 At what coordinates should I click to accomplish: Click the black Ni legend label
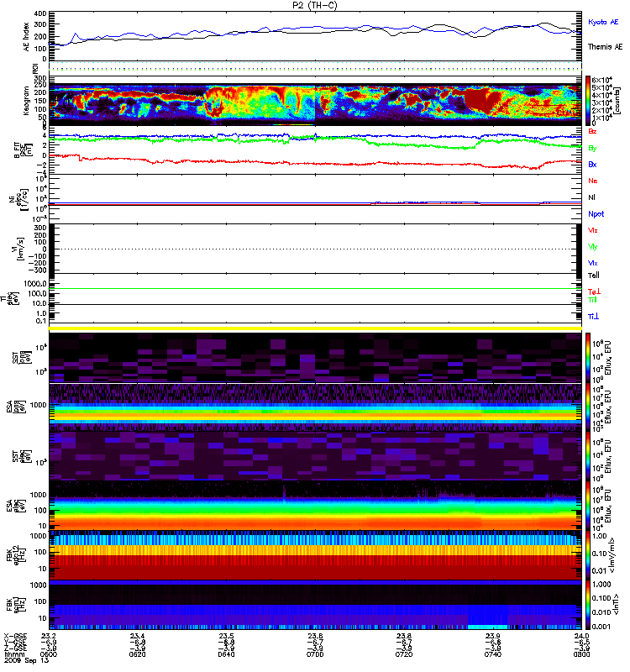click(591, 197)
